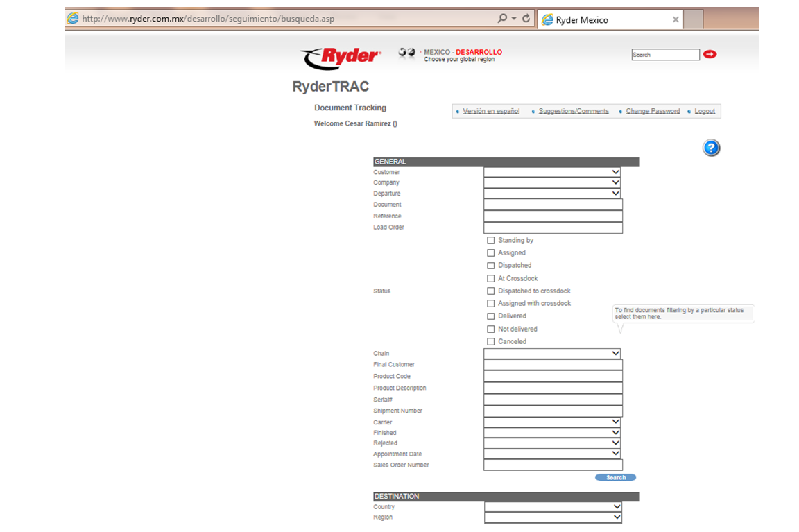Image resolution: width=799 pixels, height=532 pixels.
Task: Toggle the At Crossdock checkbox
Action: pyautogui.click(x=491, y=279)
